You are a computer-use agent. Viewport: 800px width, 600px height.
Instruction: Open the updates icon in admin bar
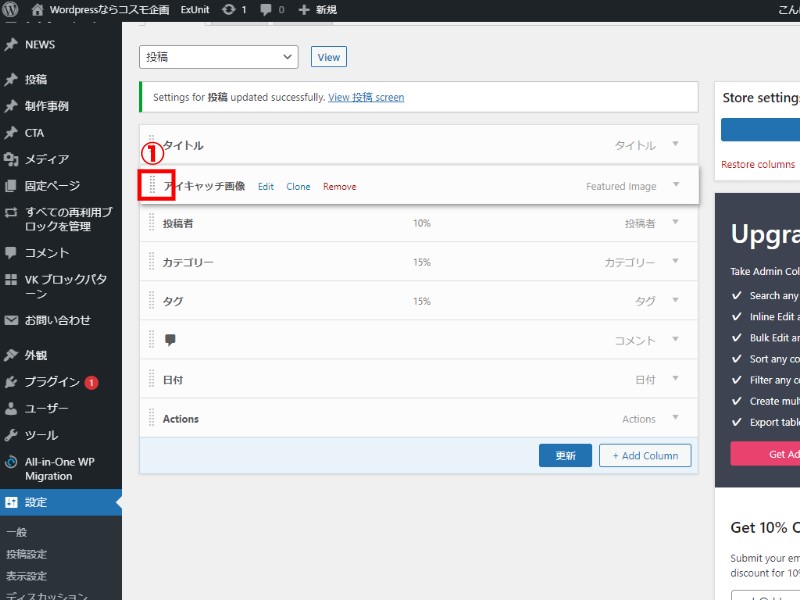pyautogui.click(x=234, y=10)
